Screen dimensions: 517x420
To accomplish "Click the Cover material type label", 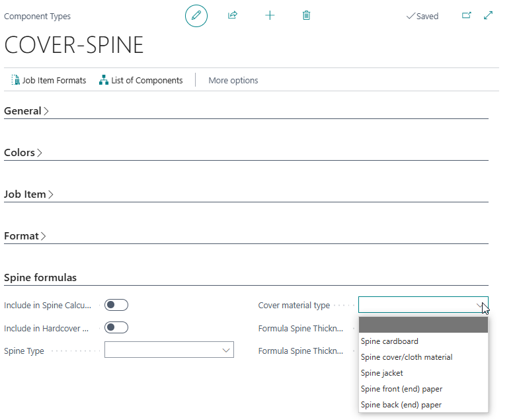I will [294, 305].
